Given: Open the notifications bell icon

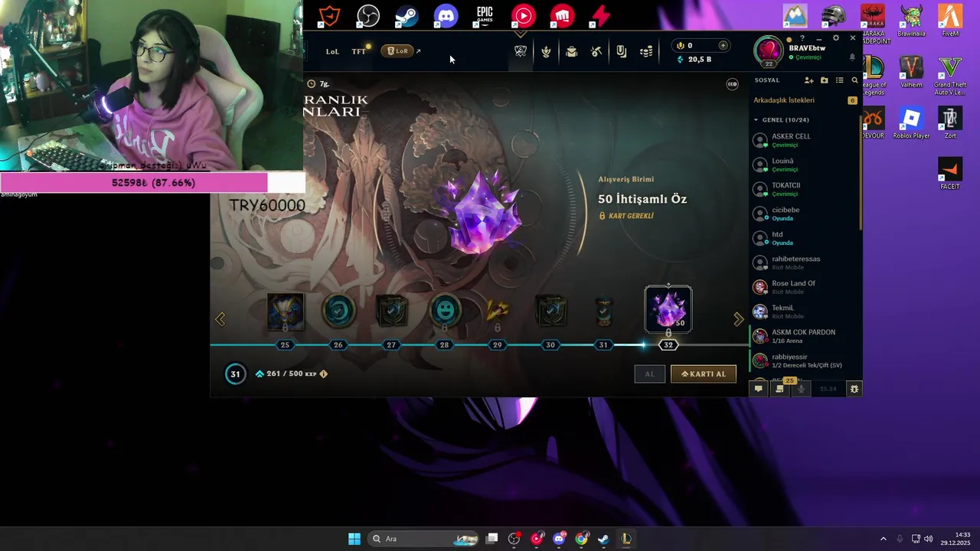Looking at the screenshot, I should tap(852, 57).
